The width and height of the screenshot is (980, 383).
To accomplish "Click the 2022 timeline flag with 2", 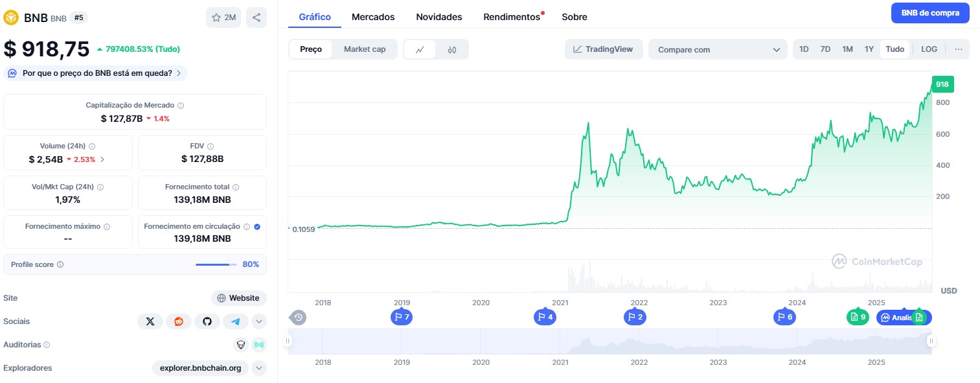I will (635, 317).
